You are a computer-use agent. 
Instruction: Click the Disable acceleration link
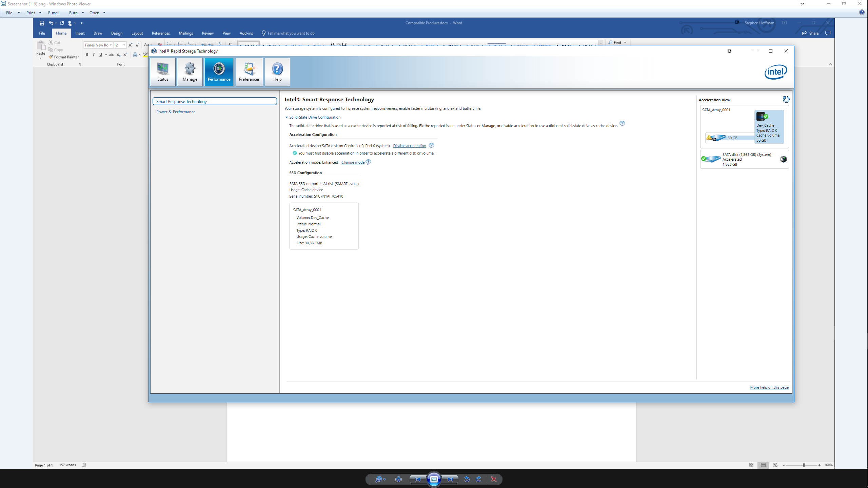pos(409,146)
